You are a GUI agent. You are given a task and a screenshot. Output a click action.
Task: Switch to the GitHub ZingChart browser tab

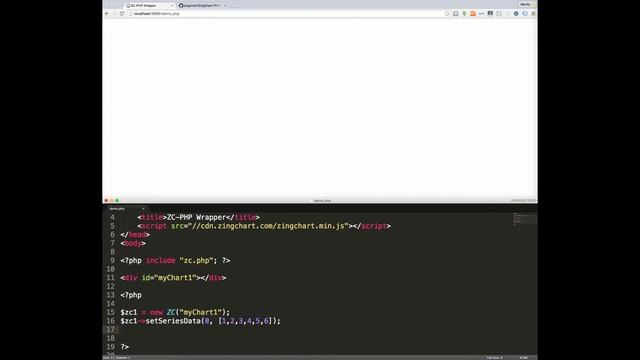tap(201, 5)
